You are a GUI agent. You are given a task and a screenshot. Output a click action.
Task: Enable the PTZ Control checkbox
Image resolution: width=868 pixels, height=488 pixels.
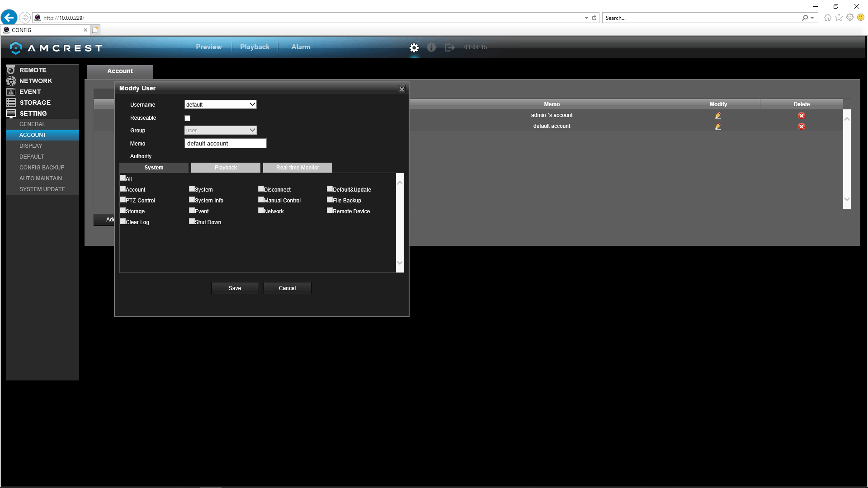(x=123, y=200)
